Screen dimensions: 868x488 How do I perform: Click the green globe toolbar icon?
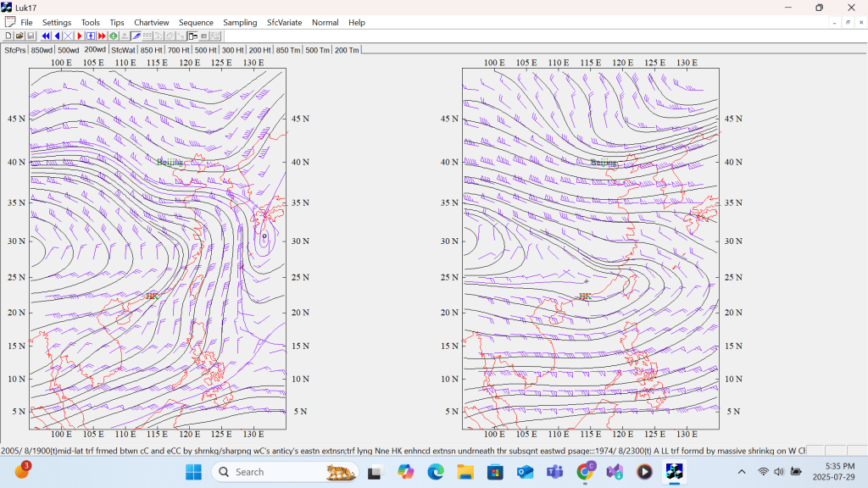113,36
